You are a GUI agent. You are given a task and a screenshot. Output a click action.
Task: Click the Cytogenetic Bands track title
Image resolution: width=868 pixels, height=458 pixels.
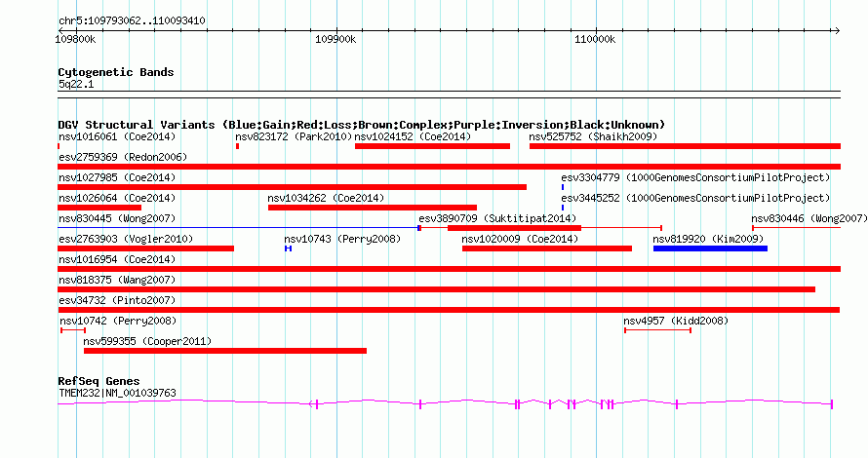116,72
